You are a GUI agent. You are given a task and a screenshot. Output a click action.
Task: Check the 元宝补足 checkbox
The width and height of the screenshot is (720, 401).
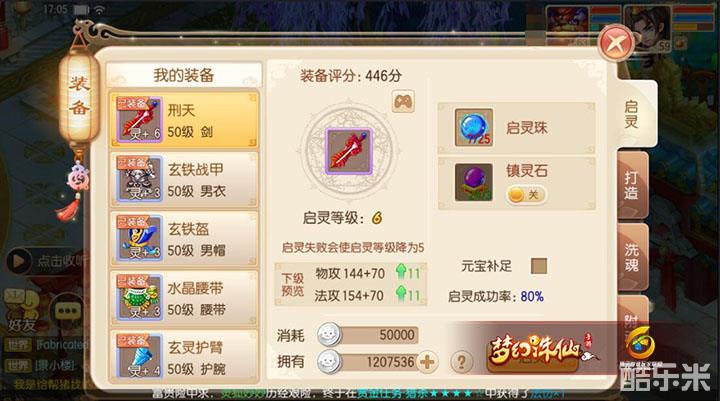[x=539, y=266]
